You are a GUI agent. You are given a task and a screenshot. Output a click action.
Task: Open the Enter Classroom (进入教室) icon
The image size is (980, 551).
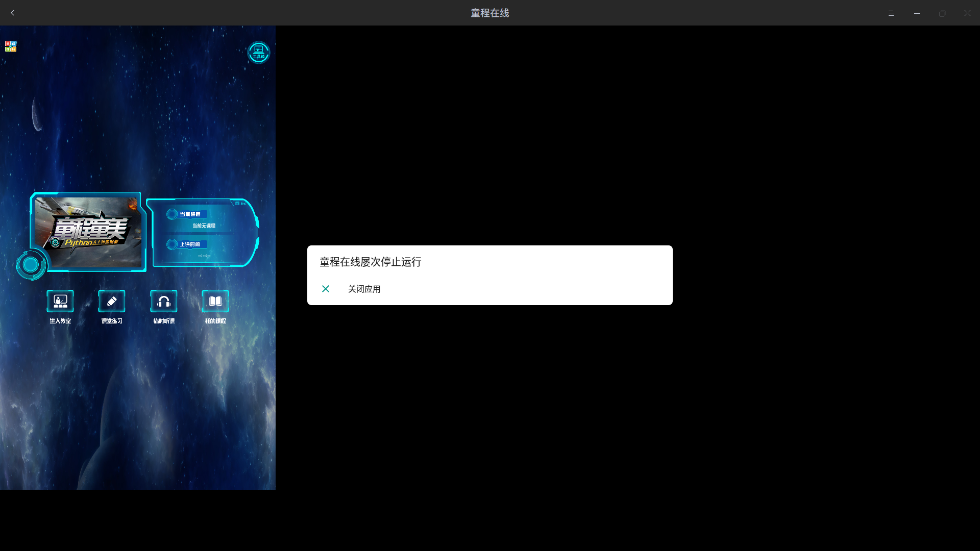(60, 302)
